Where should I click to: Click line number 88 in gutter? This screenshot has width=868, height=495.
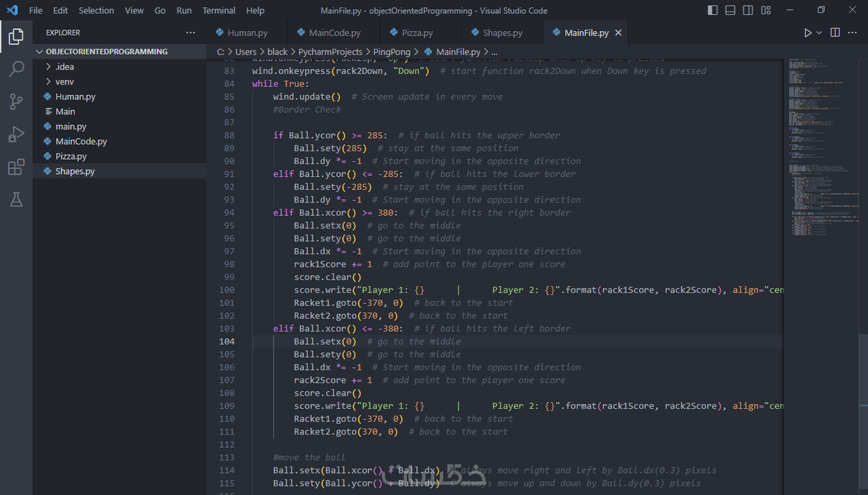pos(229,135)
